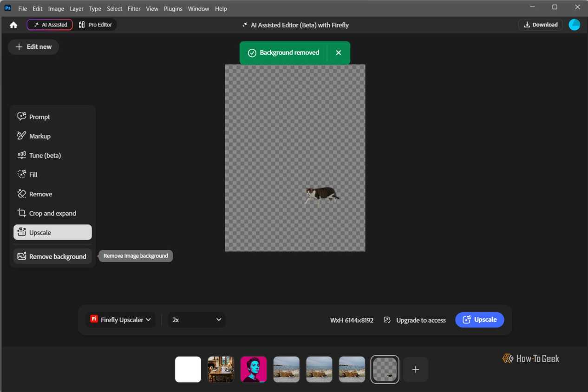This screenshot has width=588, height=392.
Task: Open the Edit menu
Action: click(38, 8)
